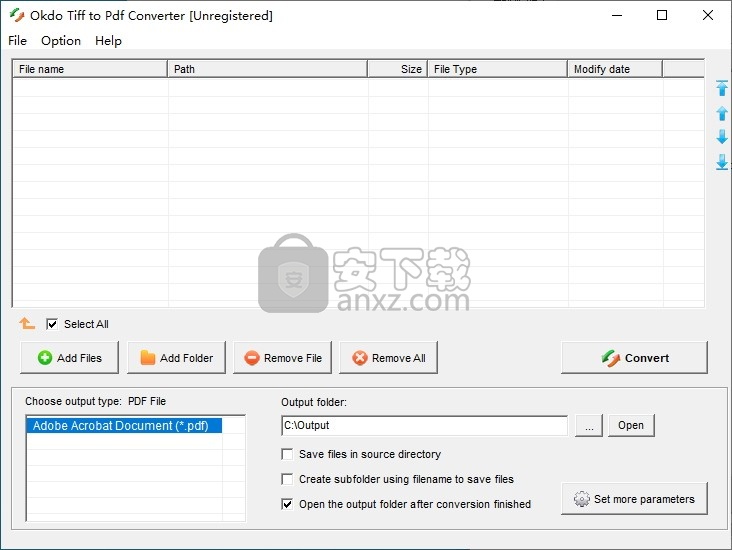This screenshot has height=550, width=732.
Task: Maximize the Okdo converter window
Action: 662,15
